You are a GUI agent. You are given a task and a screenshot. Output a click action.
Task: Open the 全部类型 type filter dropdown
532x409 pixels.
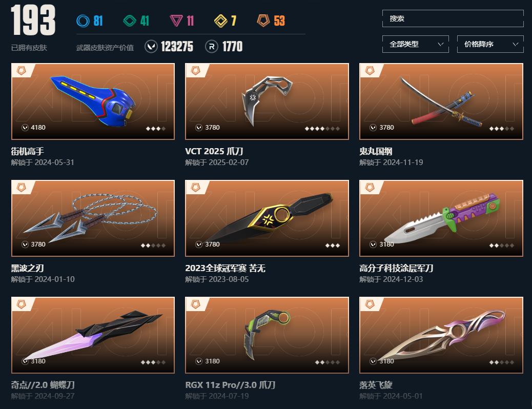tap(415, 44)
